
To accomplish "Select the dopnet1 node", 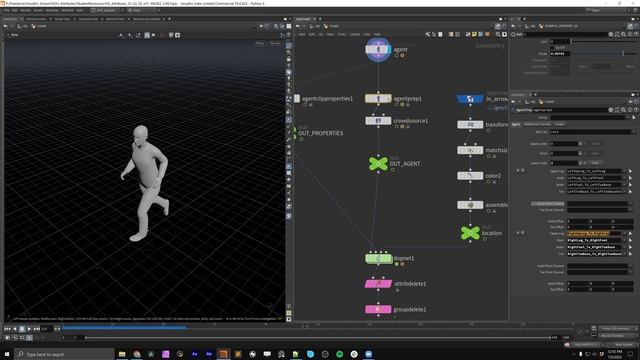I will coord(378,258).
